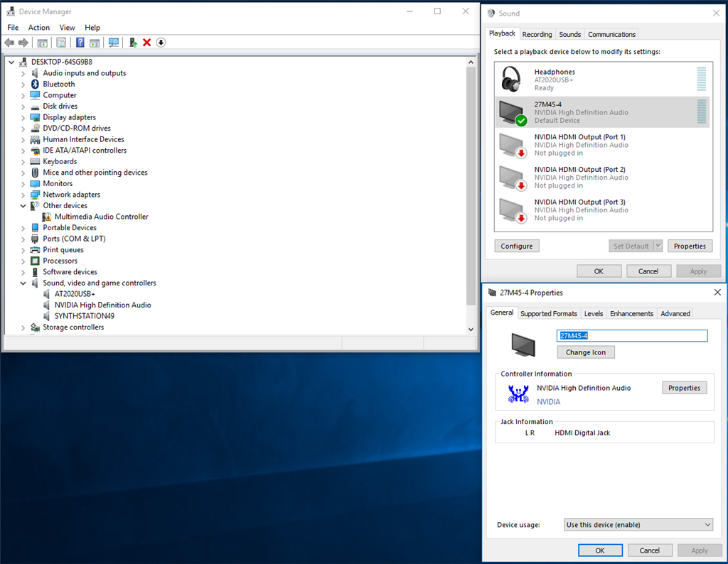Click Properties button in the Sound window
This screenshot has height=564, width=728.
coord(690,246)
